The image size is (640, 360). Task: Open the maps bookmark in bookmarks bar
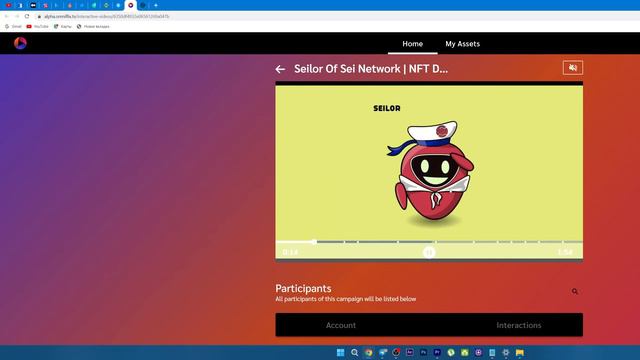(x=62, y=27)
